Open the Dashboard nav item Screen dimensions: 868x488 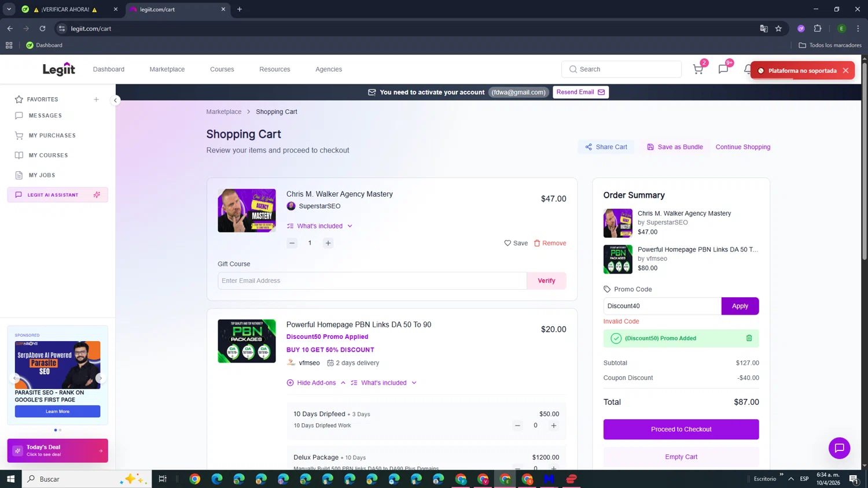tap(109, 69)
